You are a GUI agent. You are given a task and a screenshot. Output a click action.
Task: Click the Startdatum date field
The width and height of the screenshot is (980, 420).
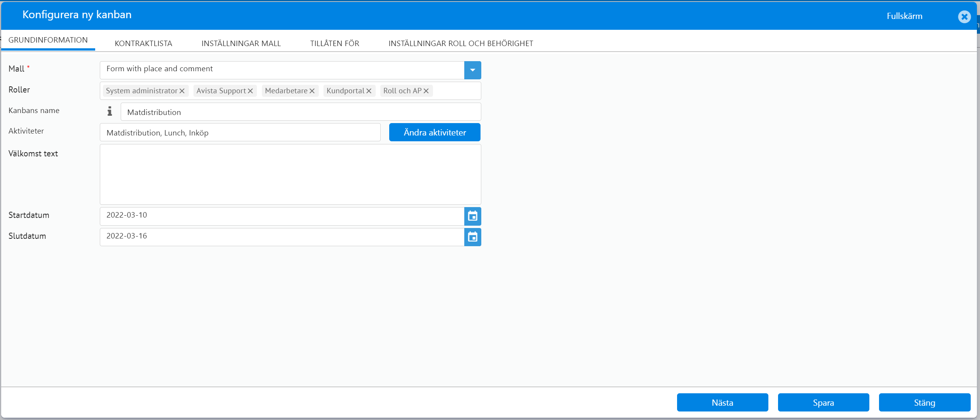tap(282, 216)
